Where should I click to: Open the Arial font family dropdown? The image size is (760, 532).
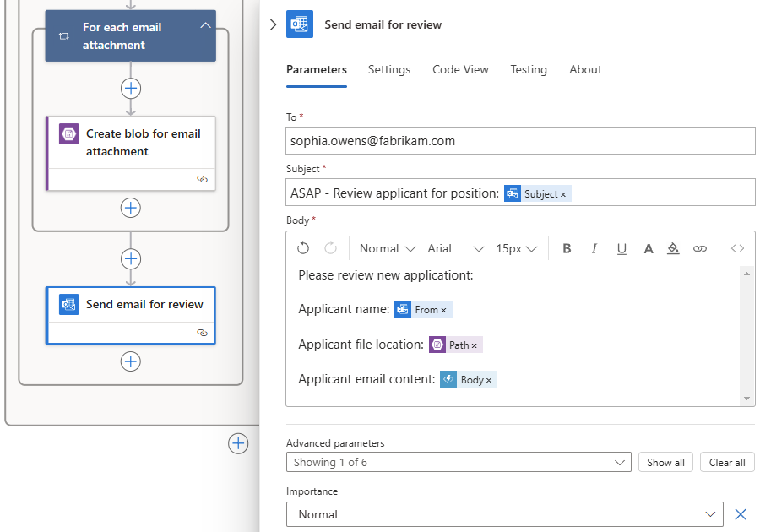pyautogui.click(x=452, y=247)
